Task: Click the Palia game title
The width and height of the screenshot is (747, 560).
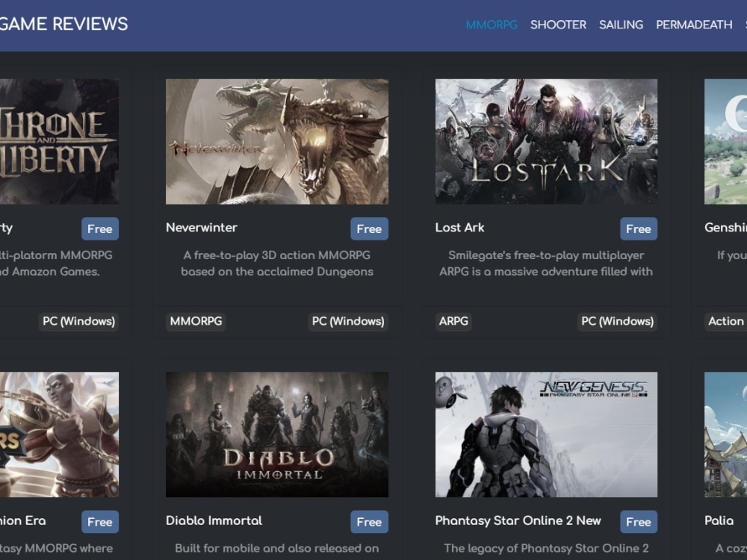Action: (x=719, y=520)
